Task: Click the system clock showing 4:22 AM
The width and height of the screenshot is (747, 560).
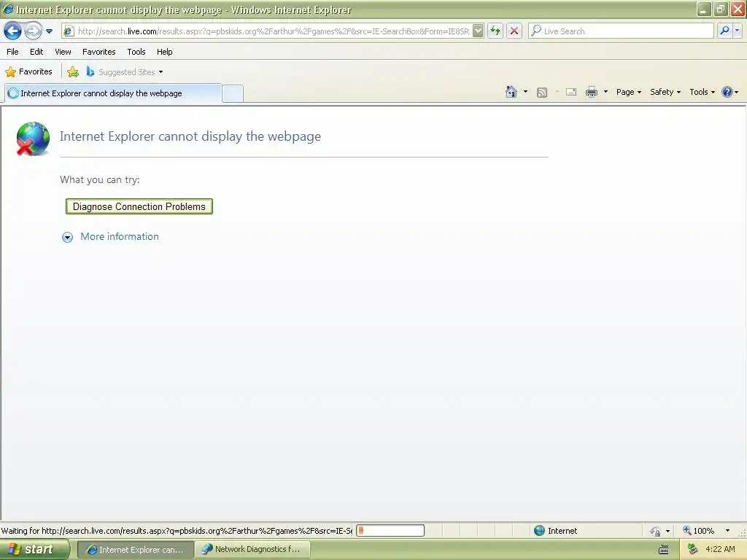Action: click(x=720, y=550)
